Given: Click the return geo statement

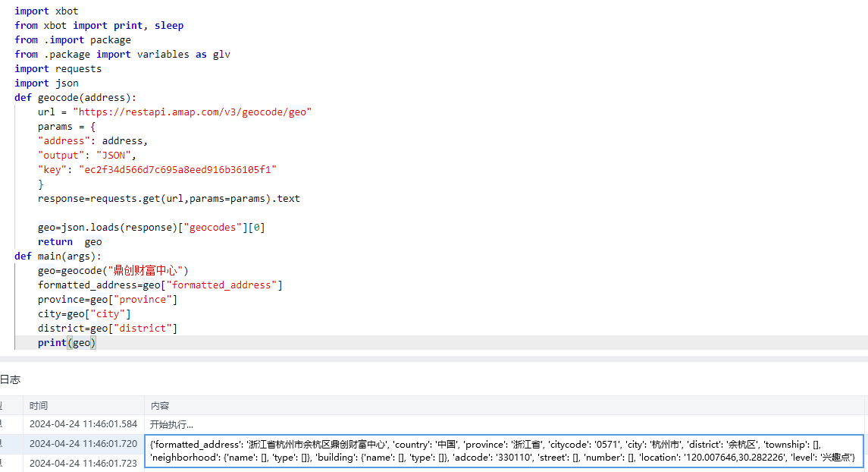Looking at the screenshot, I should (70, 242).
